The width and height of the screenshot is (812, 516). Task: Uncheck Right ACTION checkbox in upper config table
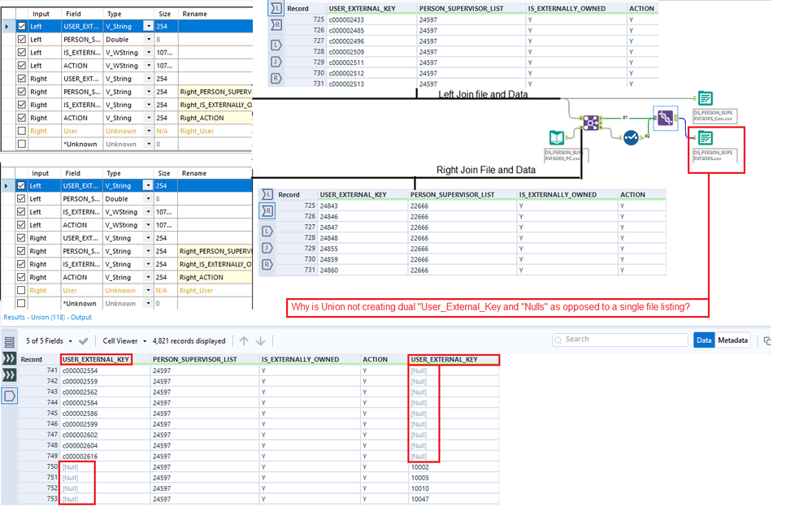21,118
